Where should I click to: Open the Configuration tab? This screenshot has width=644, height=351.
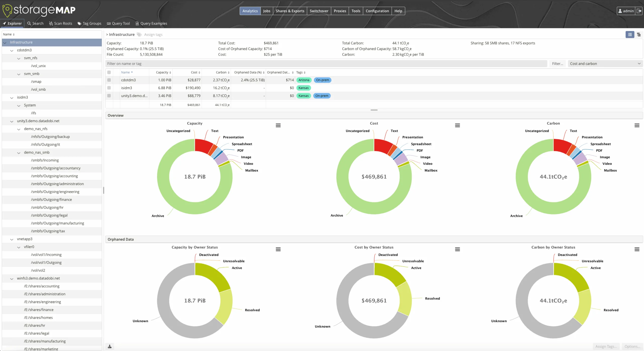(x=377, y=11)
